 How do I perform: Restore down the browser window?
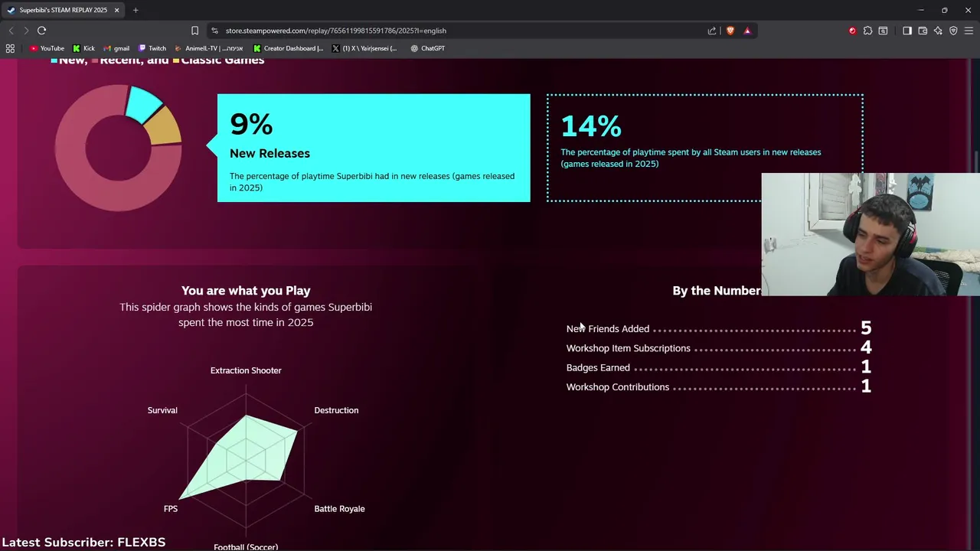pos(945,10)
